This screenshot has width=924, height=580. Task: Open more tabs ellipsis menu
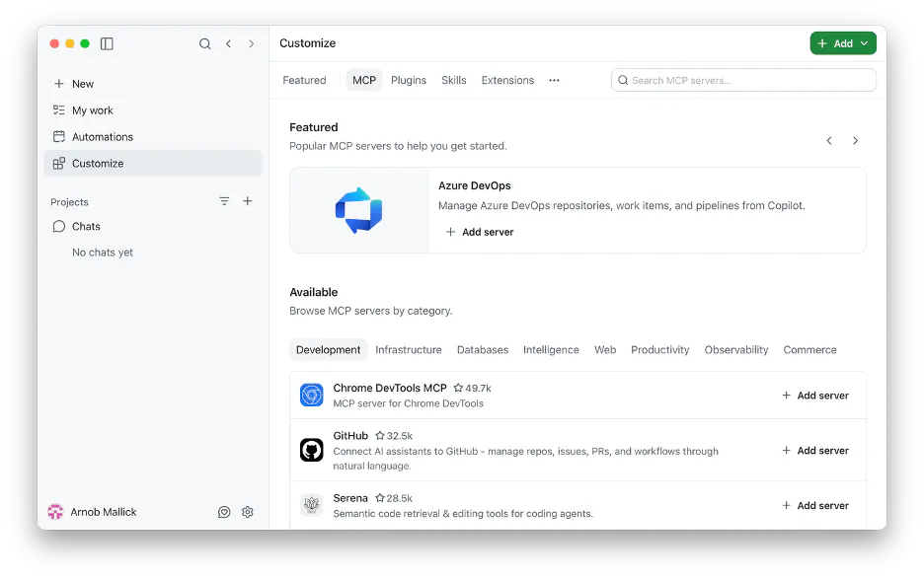[554, 80]
